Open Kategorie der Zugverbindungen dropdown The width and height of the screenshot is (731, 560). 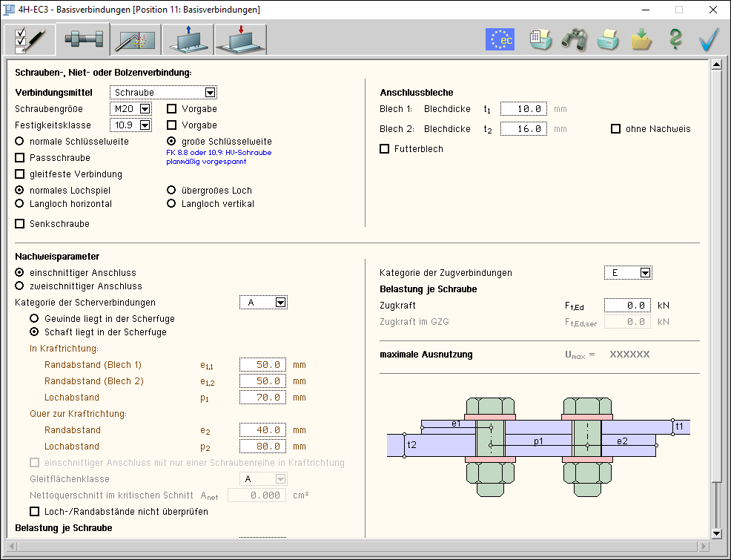pos(645,273)
